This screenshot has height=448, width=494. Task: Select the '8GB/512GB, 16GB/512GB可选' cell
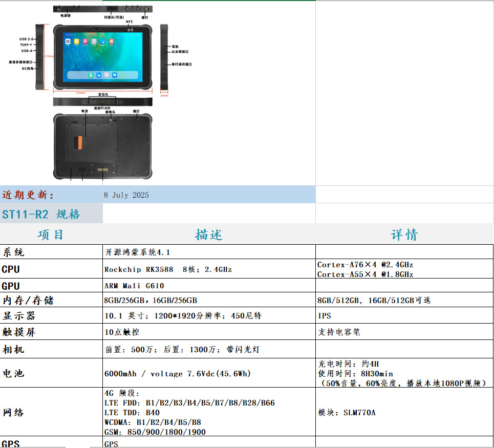(404, 300)
